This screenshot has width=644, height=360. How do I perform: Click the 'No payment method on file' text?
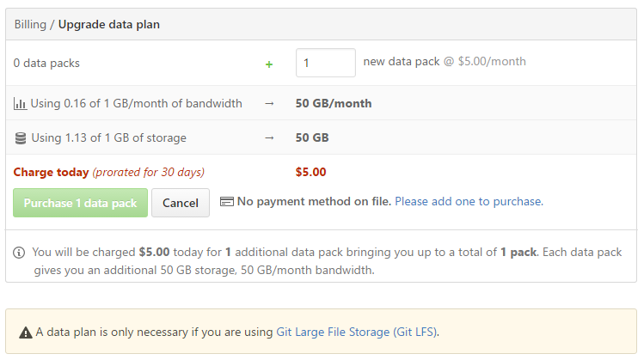[314, 202]
